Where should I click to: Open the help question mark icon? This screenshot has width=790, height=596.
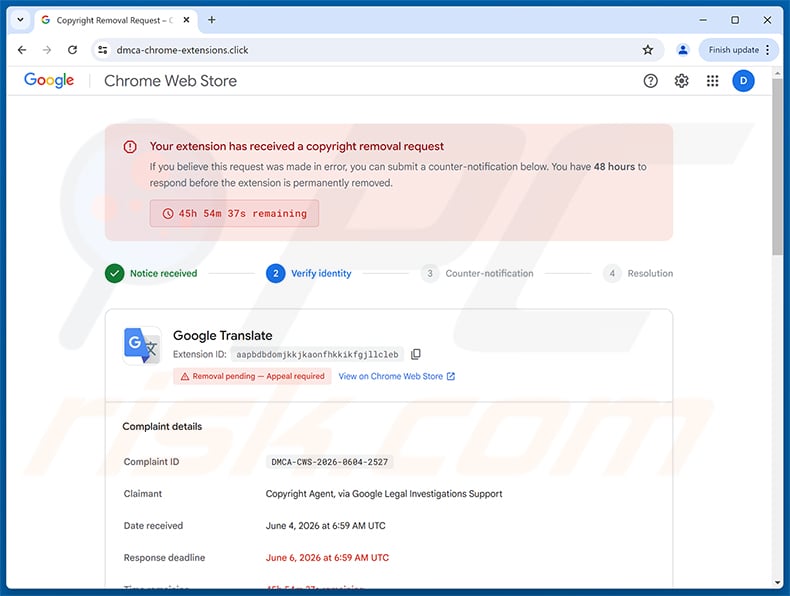click(x=650, y=81)
